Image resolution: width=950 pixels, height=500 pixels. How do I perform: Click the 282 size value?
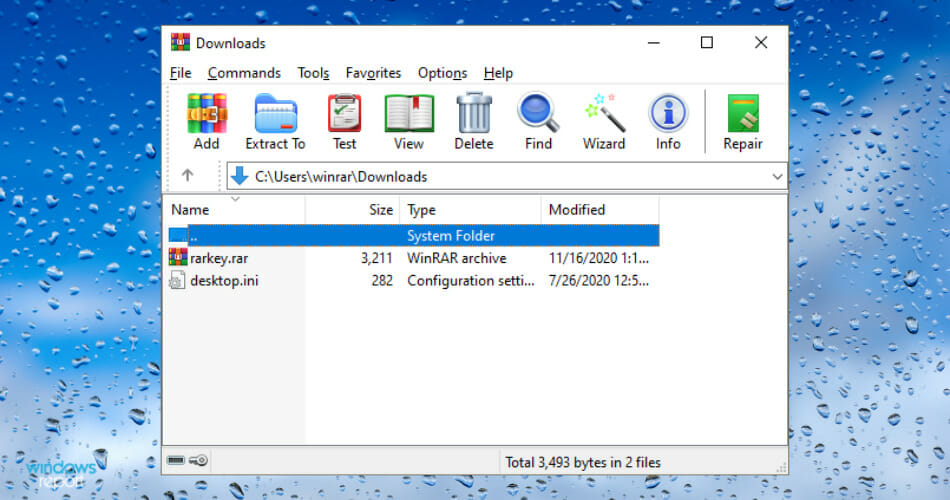(382, 281)
